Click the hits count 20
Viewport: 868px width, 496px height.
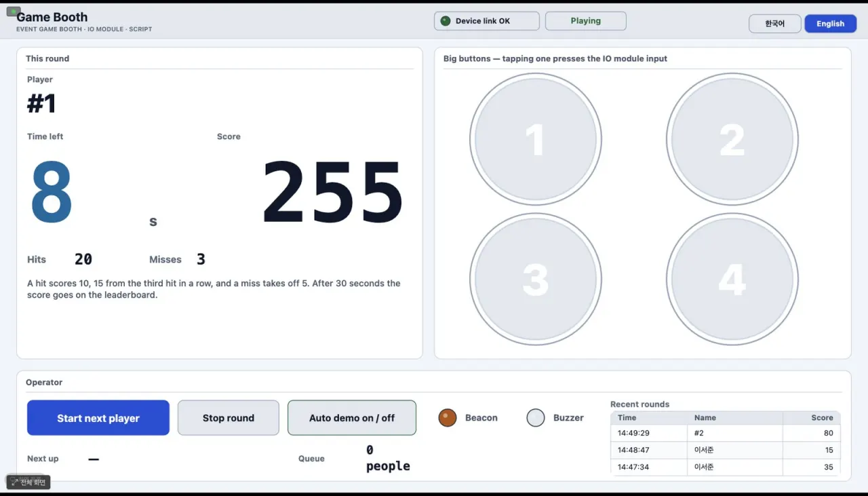coord(83,259)
